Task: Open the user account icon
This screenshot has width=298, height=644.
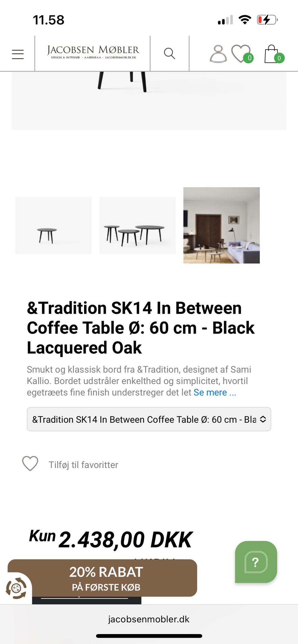Action: 218,54
